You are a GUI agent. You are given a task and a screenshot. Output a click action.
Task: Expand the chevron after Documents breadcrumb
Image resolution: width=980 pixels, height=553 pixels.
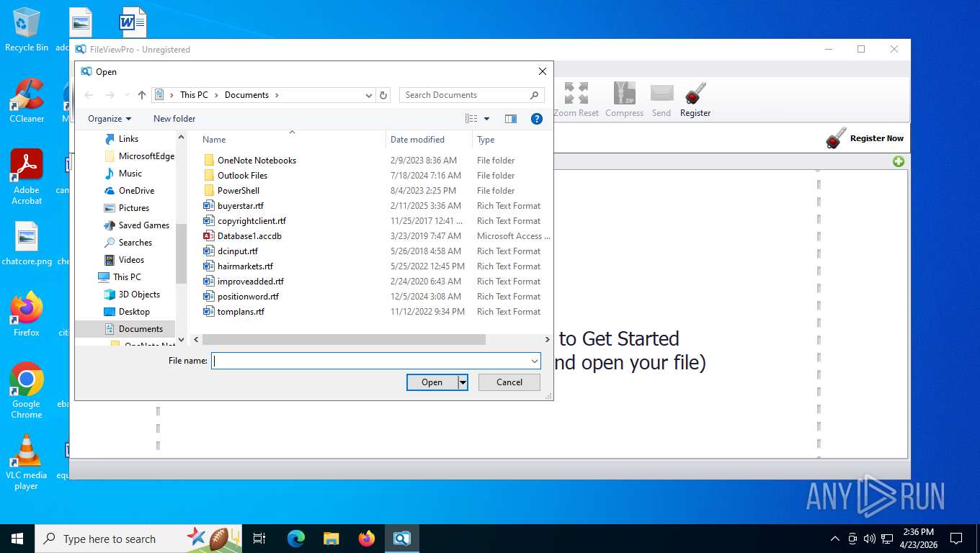[276, 95]
